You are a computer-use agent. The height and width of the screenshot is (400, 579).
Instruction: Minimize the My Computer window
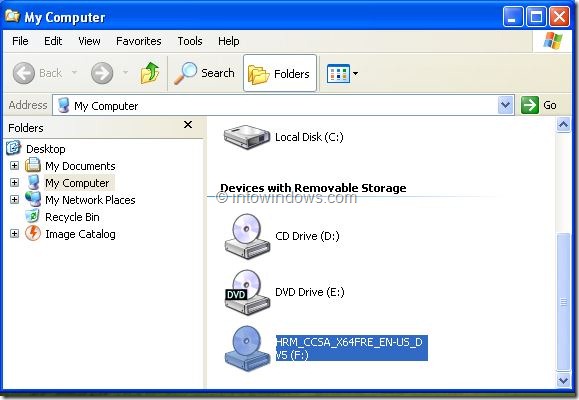pos(513,17)
